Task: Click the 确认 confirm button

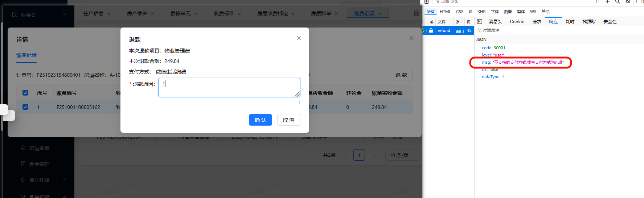Action: point(261,120)
